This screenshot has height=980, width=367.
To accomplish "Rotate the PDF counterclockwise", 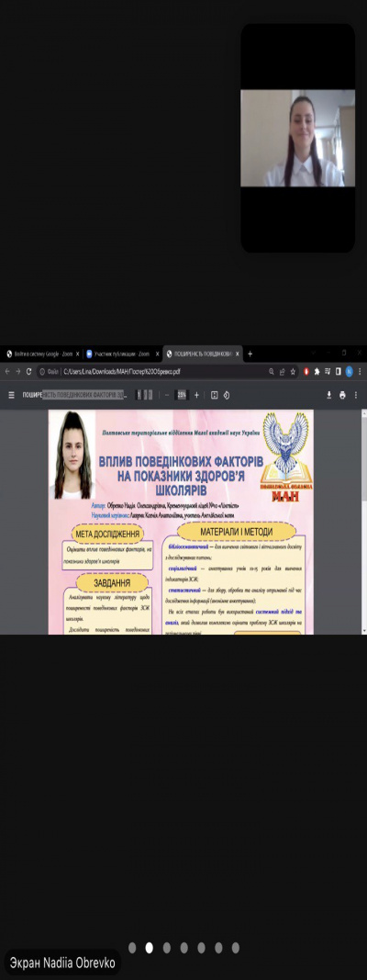I will point(227,395).
